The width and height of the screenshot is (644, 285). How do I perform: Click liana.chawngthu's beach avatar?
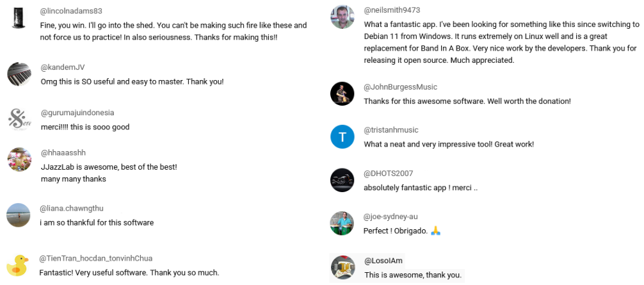point(18,215)
